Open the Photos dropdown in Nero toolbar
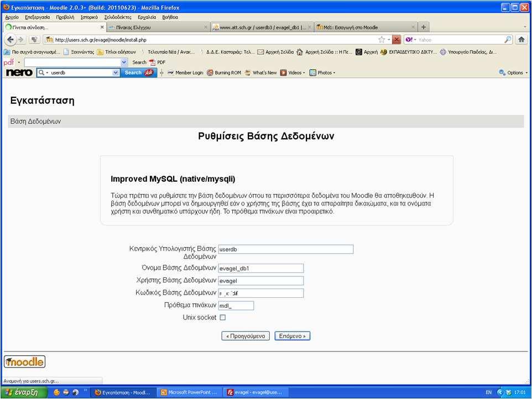Screen dimensions: 532x399 (x=322, y=72)
